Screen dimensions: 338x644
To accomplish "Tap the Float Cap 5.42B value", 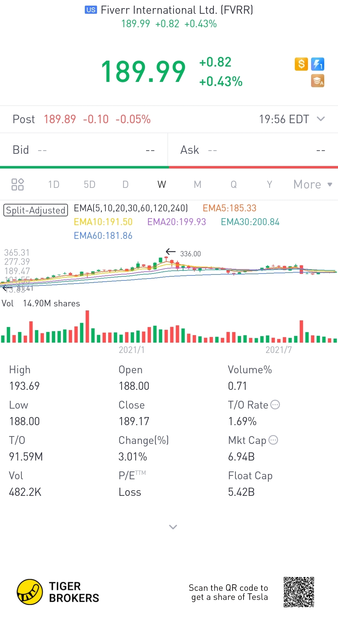I will (x=241, y=492).
